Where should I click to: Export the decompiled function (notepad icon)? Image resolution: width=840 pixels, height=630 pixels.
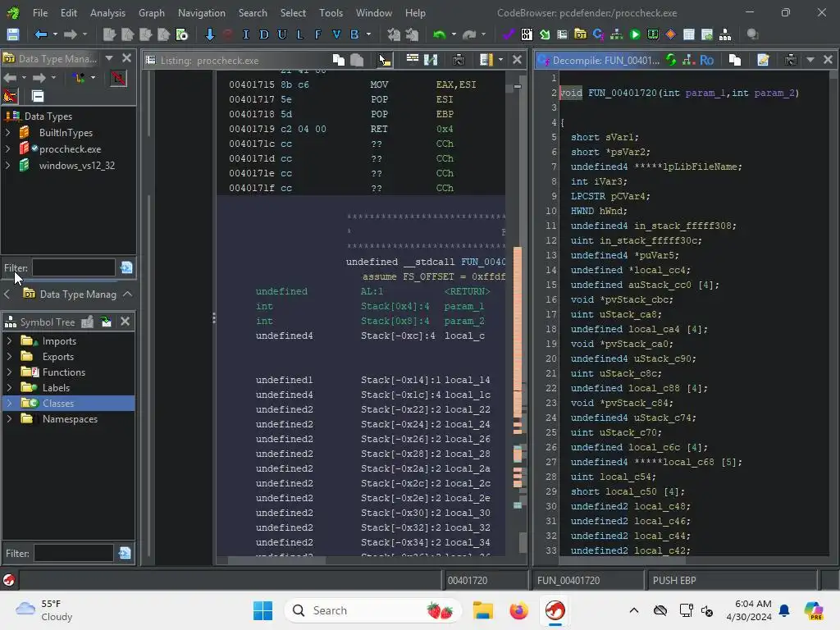click(x=763, y=60)
